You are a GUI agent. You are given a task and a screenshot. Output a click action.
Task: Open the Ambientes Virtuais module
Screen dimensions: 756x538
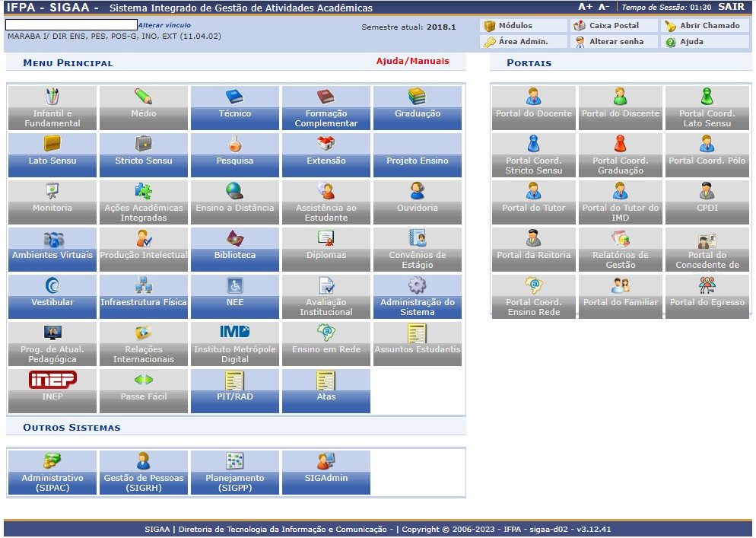point(52,250)
